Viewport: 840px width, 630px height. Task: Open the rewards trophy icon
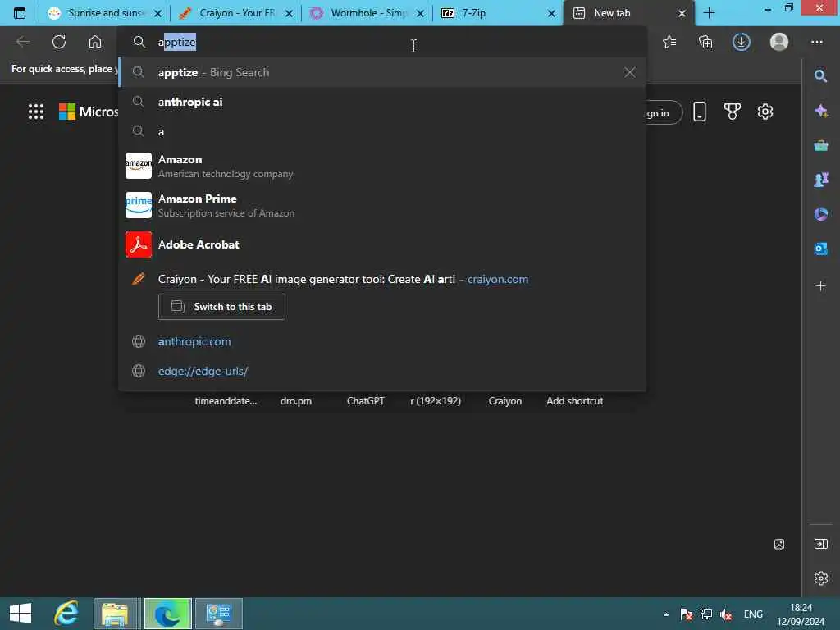tap(733, 112)
